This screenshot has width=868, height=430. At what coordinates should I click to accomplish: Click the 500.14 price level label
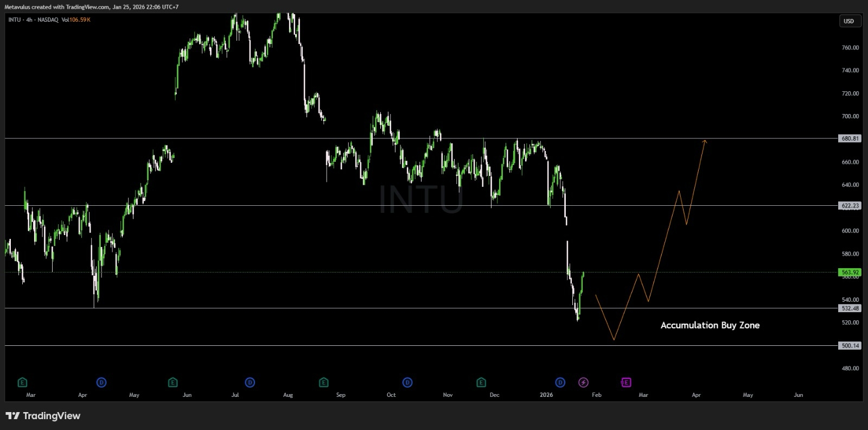(x=850, y=345)
